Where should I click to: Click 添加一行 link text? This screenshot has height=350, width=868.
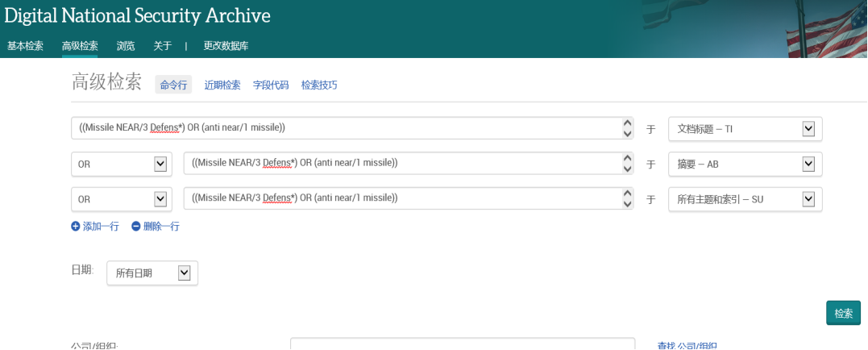pos(101,226)
